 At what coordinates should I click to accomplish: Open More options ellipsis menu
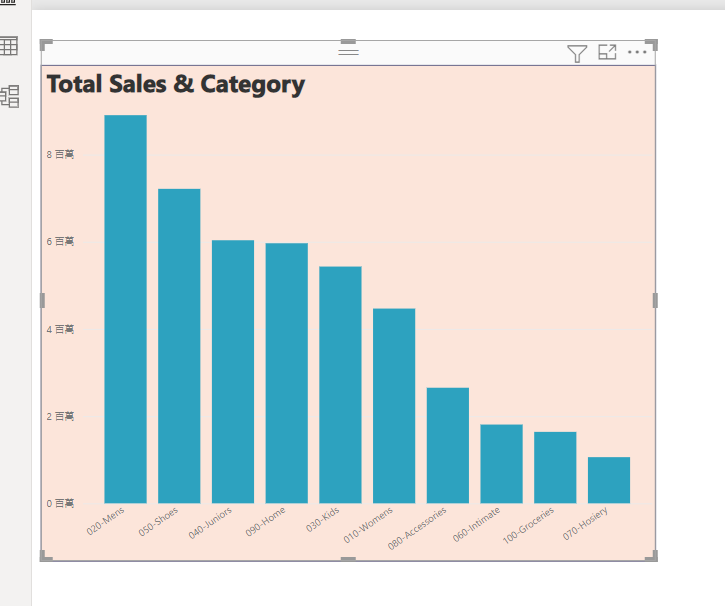point(637,52)
